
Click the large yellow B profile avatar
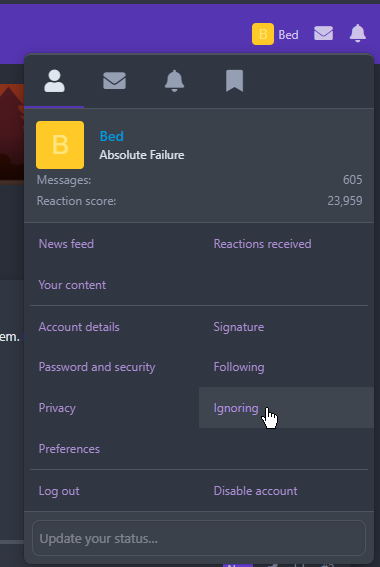coord(60,145)
